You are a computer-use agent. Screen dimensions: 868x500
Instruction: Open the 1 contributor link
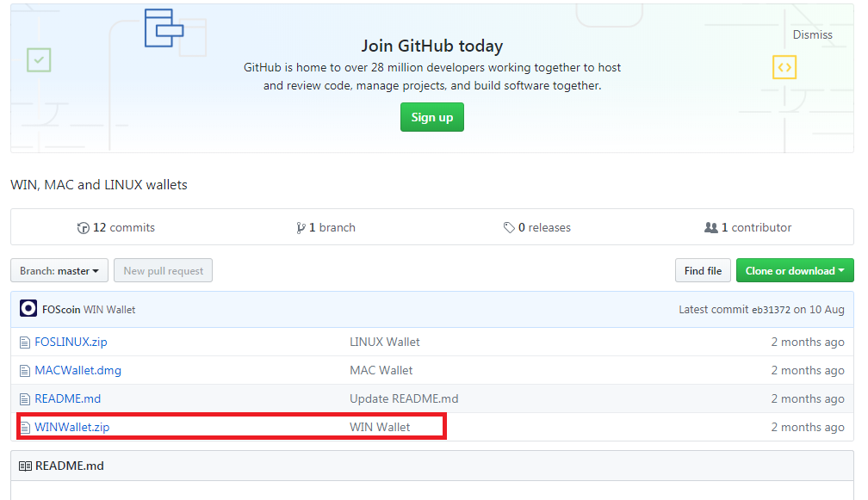[747, 228]
